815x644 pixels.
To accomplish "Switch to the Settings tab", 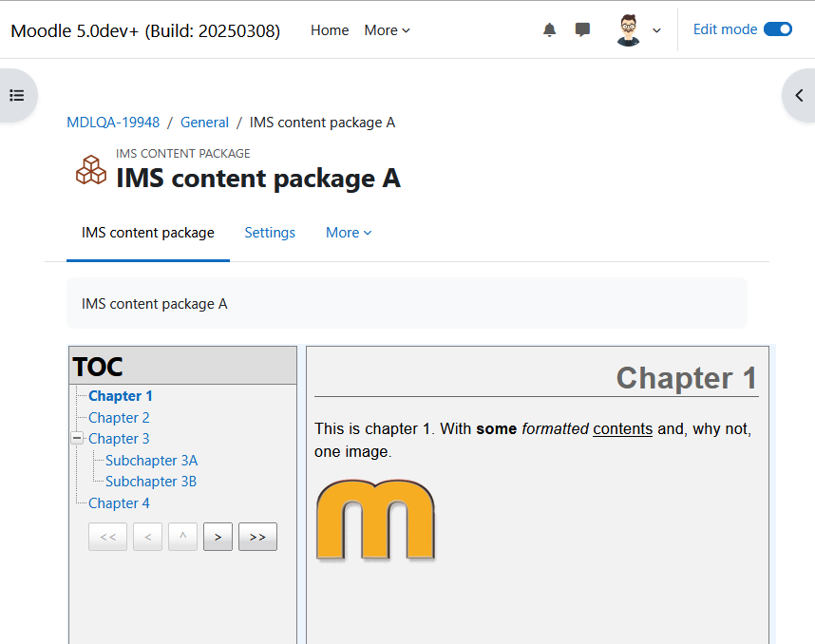I will pos(270,233).
